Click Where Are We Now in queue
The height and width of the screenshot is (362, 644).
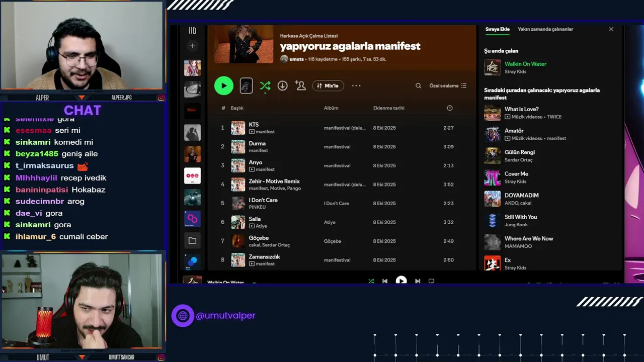[x=529, y=238]
